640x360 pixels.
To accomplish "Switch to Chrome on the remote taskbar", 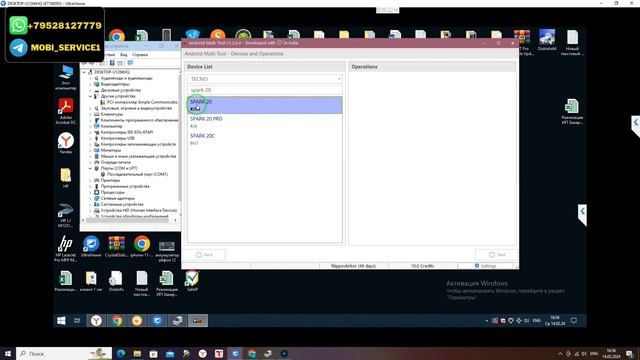I will [116, 321].
